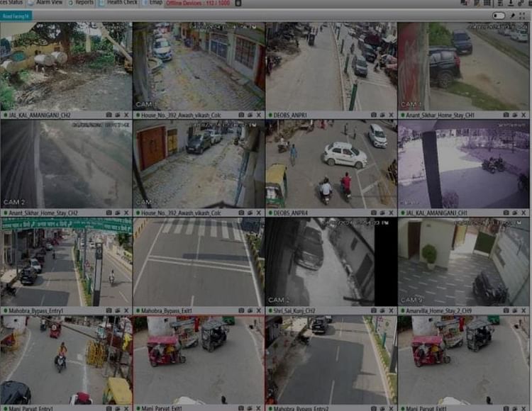The height and width of the screenshot is (411, 532).
Task: Open the Health Check tab
Action: (122, 3)
